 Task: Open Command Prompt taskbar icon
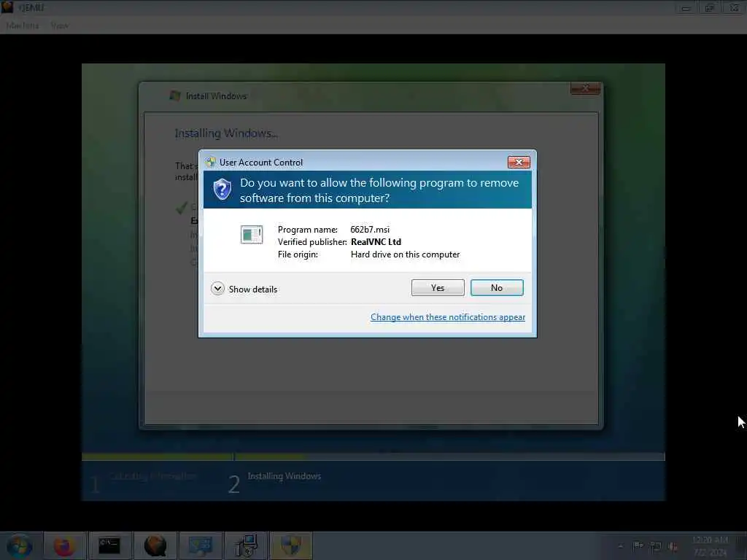pyautogui.click(x=109, y=545)
